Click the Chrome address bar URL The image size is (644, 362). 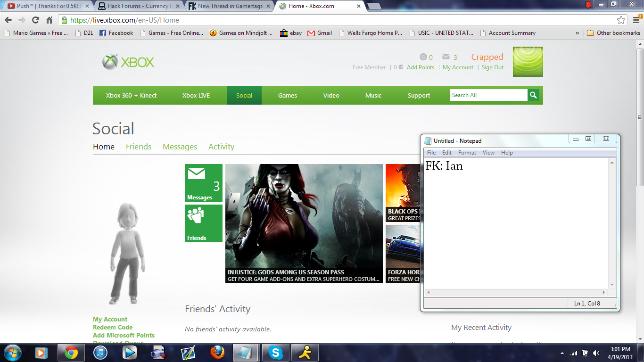(124, 20)
